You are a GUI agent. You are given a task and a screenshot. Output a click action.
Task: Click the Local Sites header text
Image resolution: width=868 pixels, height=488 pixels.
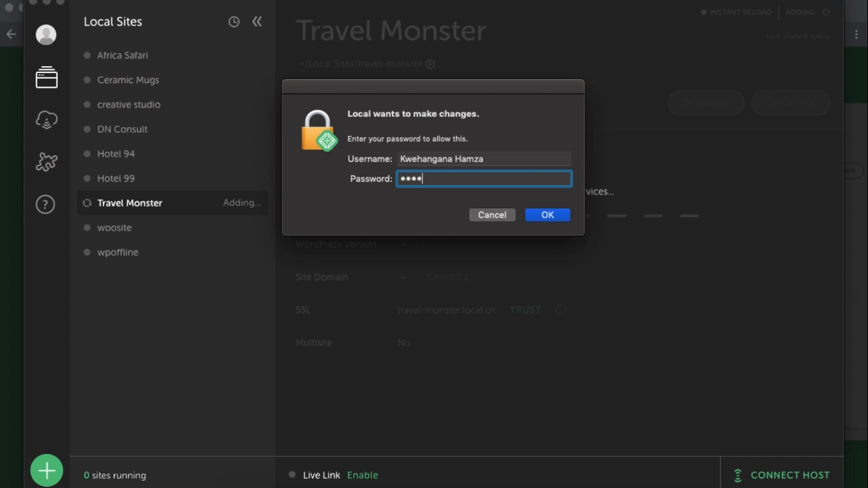[x=113, y=22]
